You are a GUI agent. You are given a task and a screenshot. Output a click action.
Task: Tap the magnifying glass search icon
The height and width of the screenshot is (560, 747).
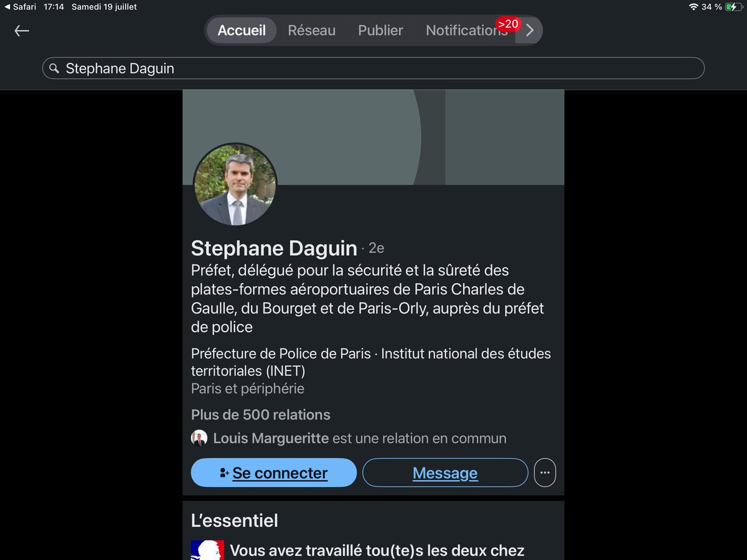click(x=54, y=68)
